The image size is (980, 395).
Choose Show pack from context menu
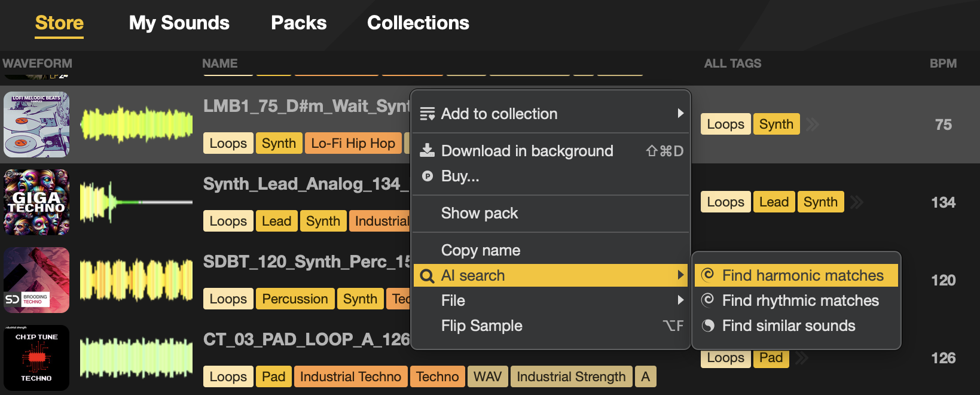[551, 213]
